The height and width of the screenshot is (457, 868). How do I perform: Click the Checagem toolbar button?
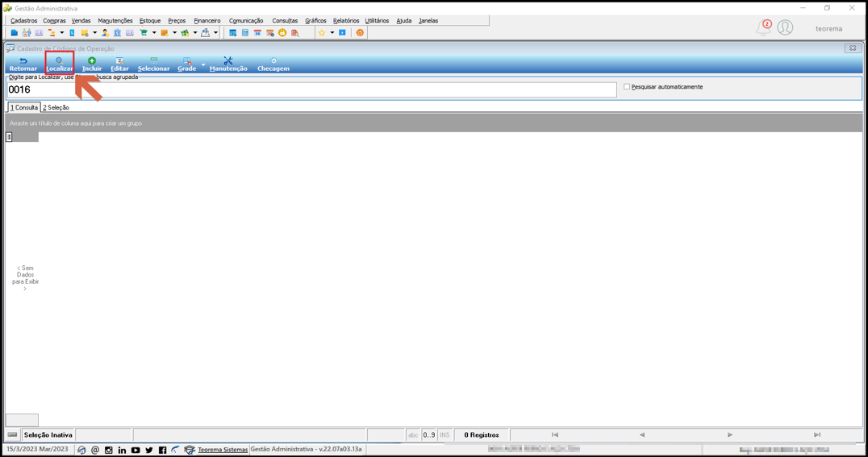tap(273, 64)
